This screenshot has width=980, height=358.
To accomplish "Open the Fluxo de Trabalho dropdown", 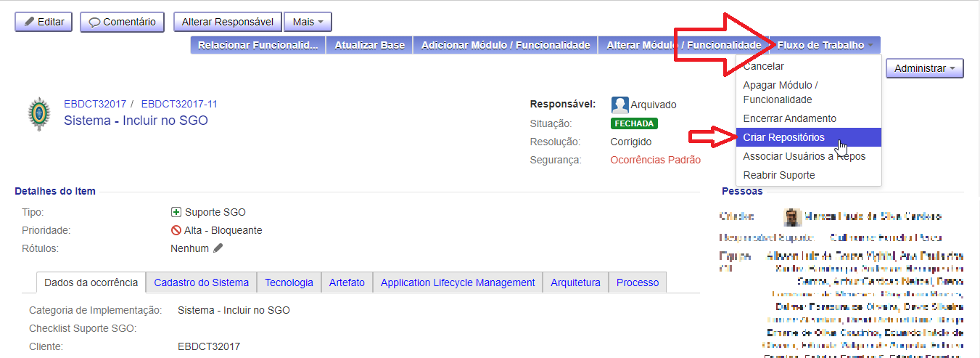I will 825,45.
